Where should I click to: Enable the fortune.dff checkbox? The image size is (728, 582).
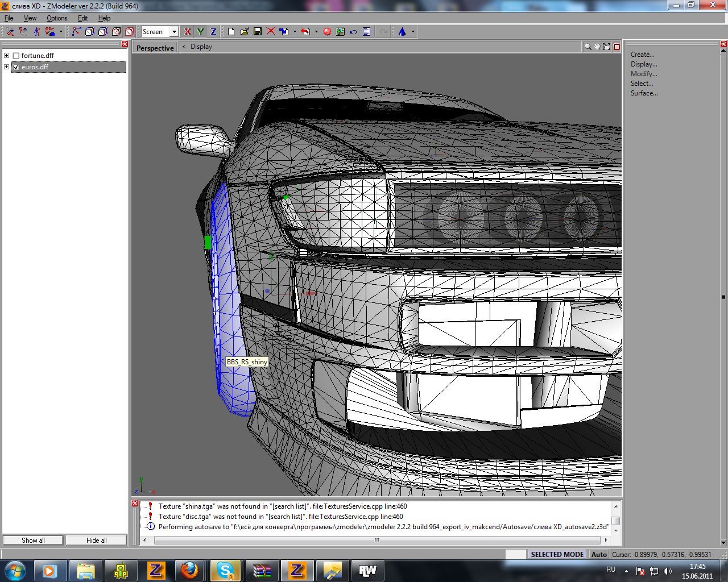pyautogui.click(x=16, y=56)
